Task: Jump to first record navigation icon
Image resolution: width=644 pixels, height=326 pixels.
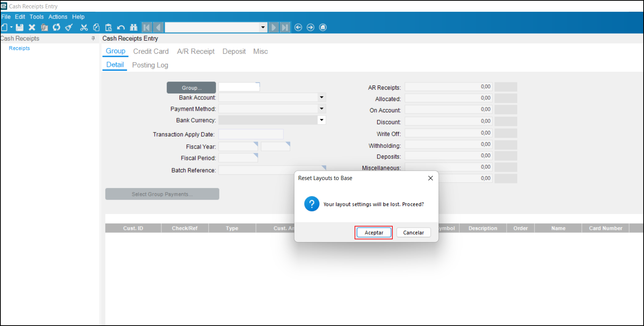Action: pyautogui.click(x=146, y=27)
